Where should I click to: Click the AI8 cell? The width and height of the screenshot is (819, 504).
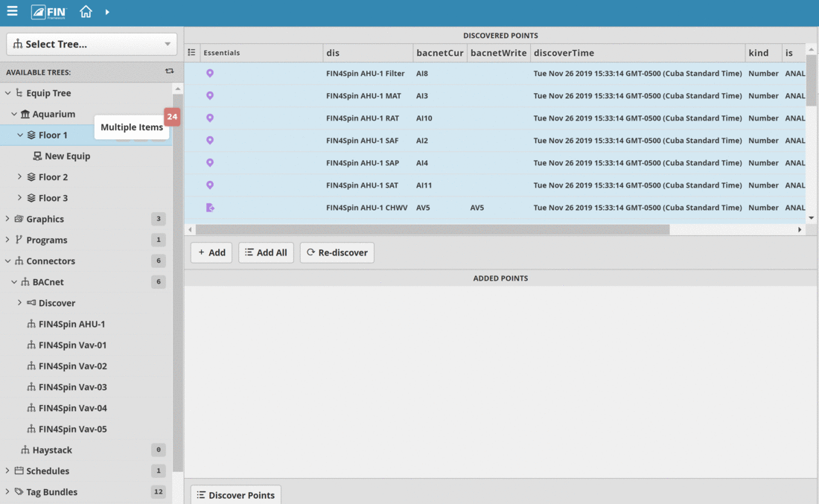tap(422, 74)
